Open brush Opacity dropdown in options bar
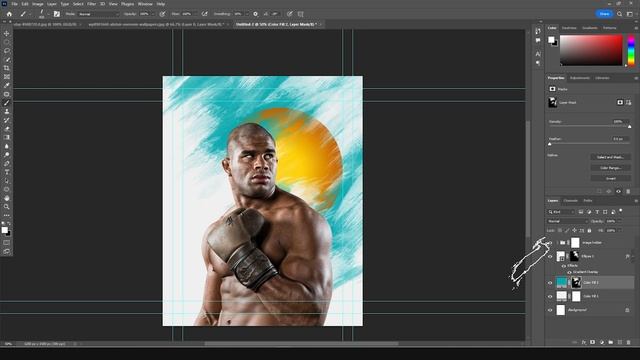The image size is (640, 360). point(153,14)
